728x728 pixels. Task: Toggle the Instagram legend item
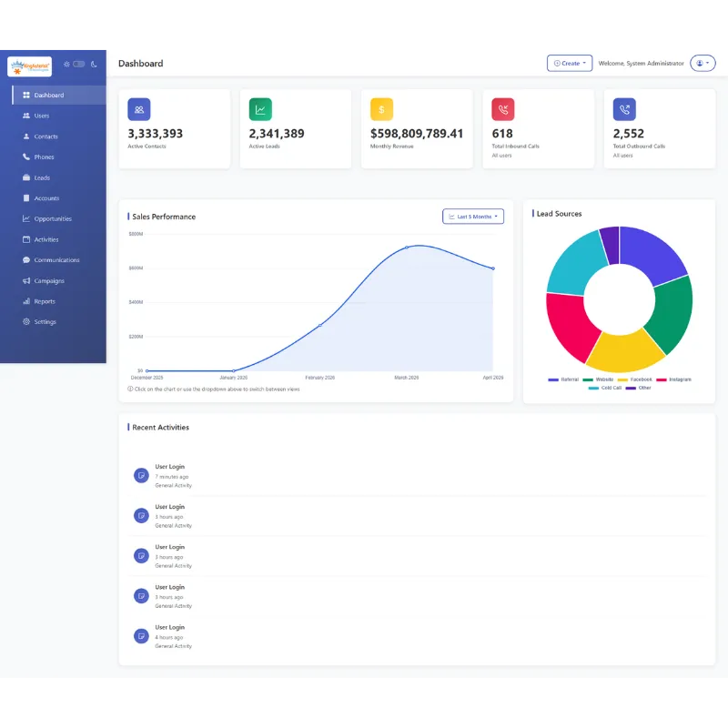point(673,379)
